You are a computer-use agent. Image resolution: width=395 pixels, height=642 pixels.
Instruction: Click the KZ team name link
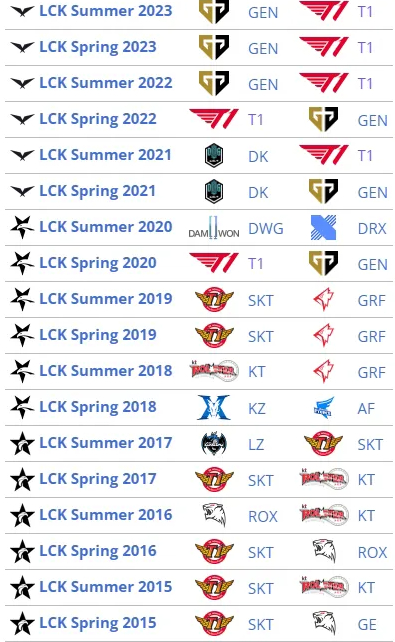click(257, 409)
